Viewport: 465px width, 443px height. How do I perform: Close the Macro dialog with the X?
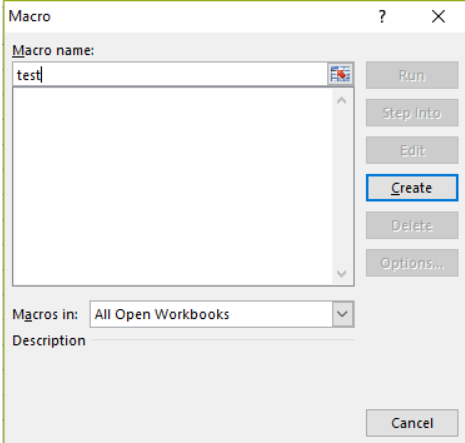(x=438, y=16)
